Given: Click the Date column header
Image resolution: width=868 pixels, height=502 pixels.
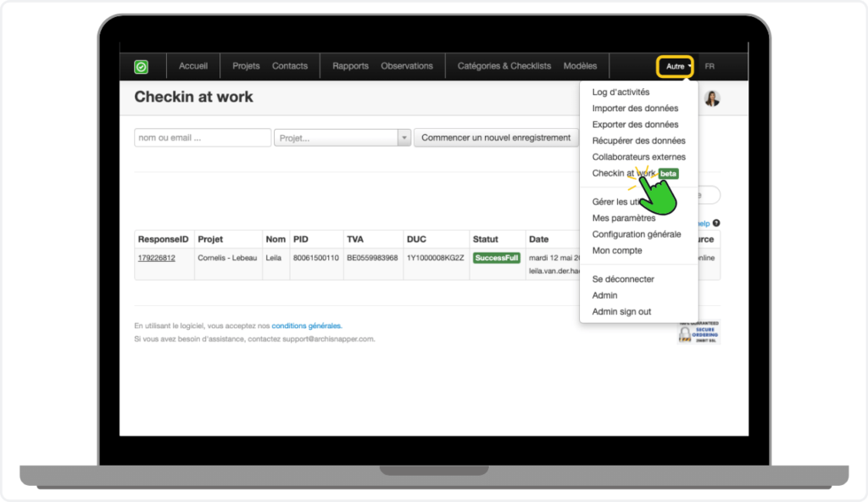Looking at the screenshot, I should (538, 239).
